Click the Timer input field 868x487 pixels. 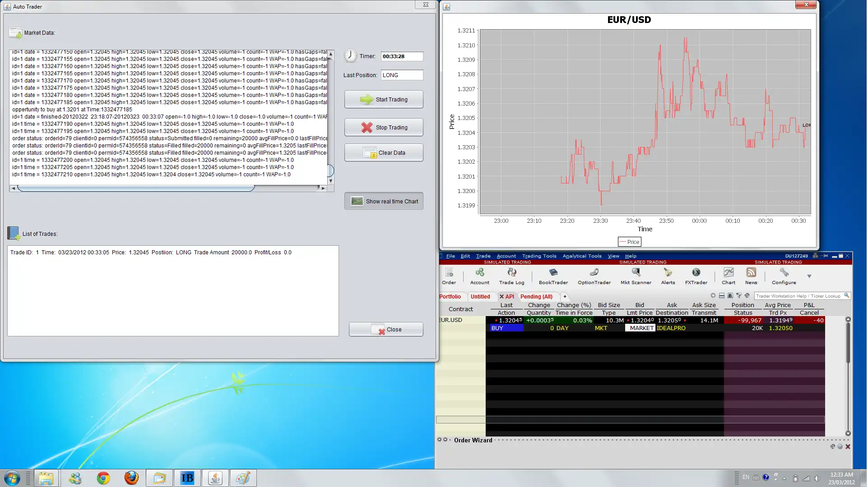(401, 55)
